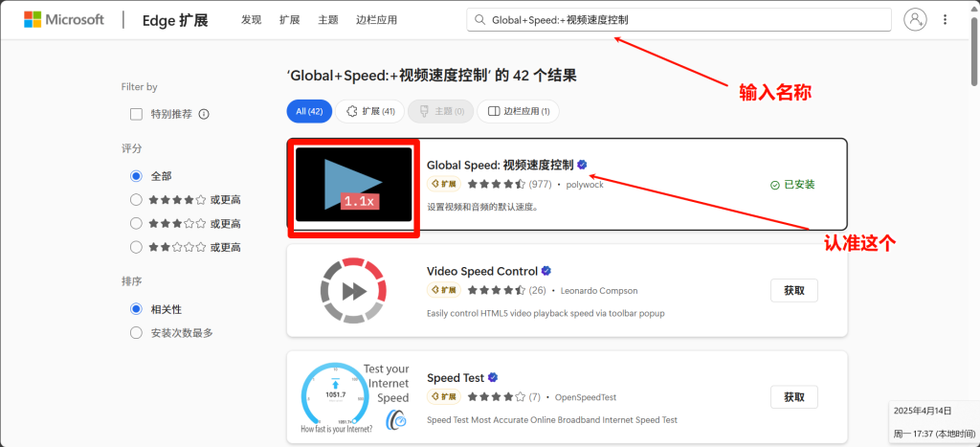Open the user account sign-in icon
The height and width of the screenshot is (447, 980).
[915, 19]
